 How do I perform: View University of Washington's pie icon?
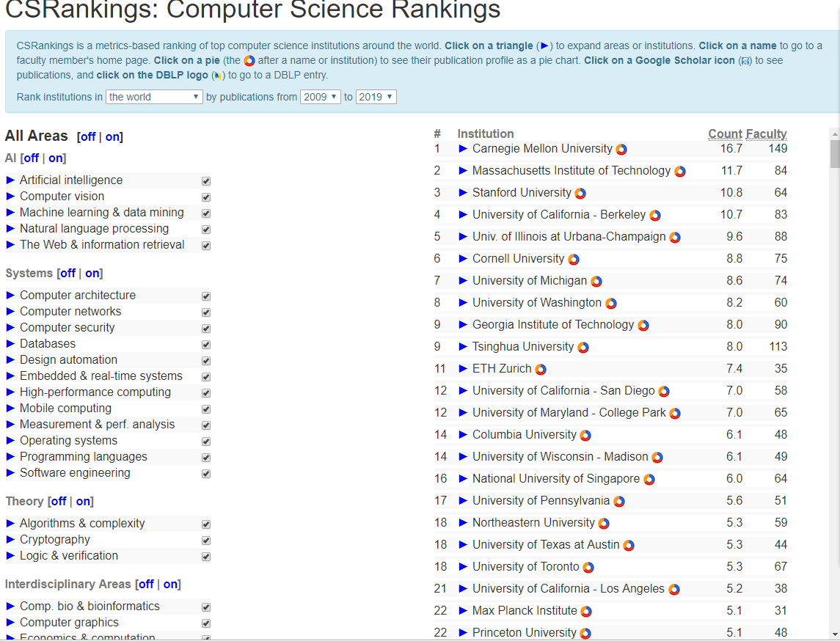coord(610,303)
